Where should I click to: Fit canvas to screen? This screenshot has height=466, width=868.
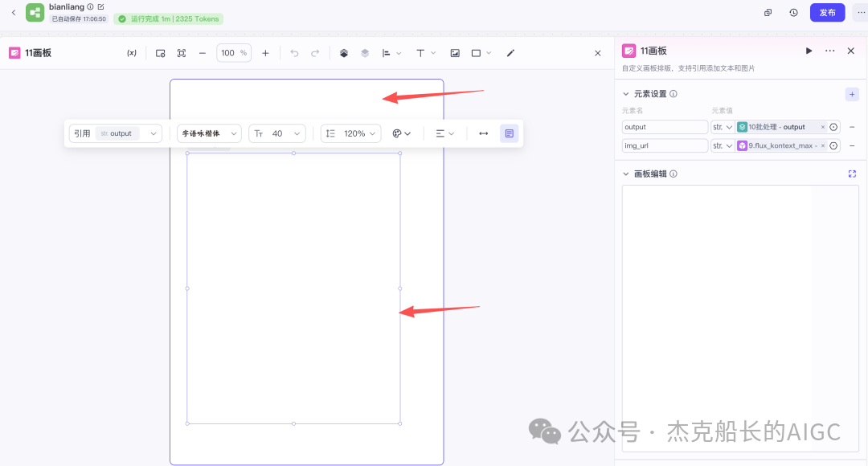click(x=182, y=53)
